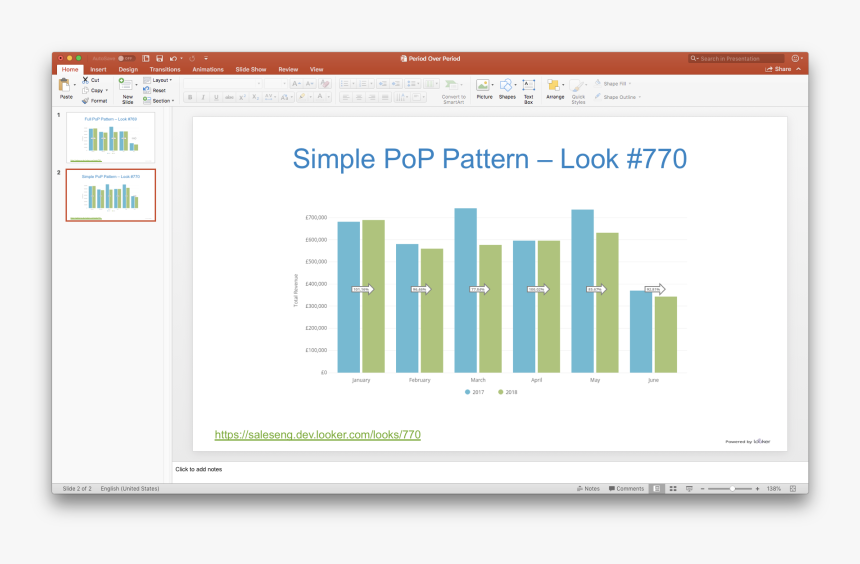Cut the selection with scissors icon
The width and height of the screenshot is (860, 564).
point(86,80)
